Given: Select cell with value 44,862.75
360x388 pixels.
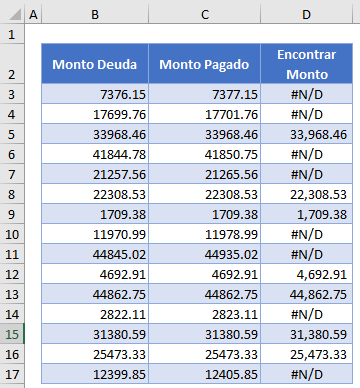Looking at the screenshot, I should [x=306, y=294].
